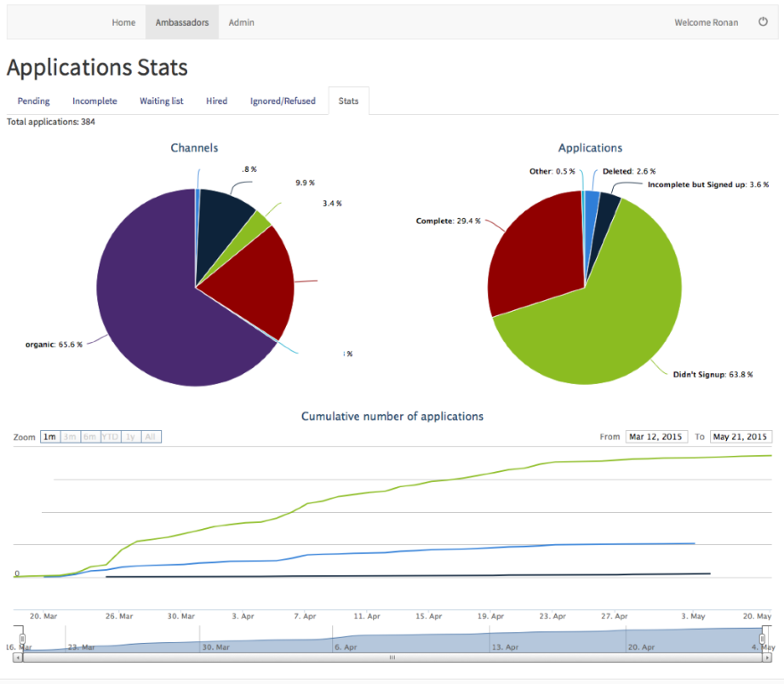
Task: Open the Hired tab
Action: point(216,101)
